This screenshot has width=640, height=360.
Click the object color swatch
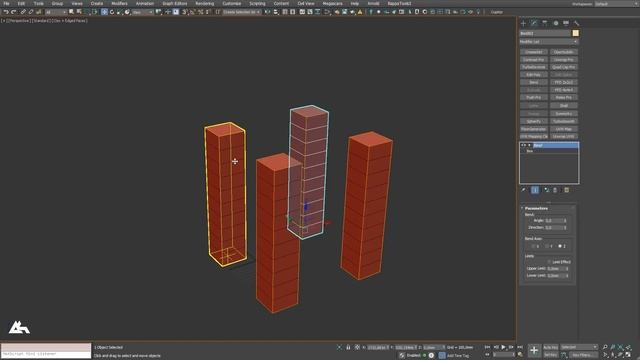pyautogui.click(x=576, y=33)
